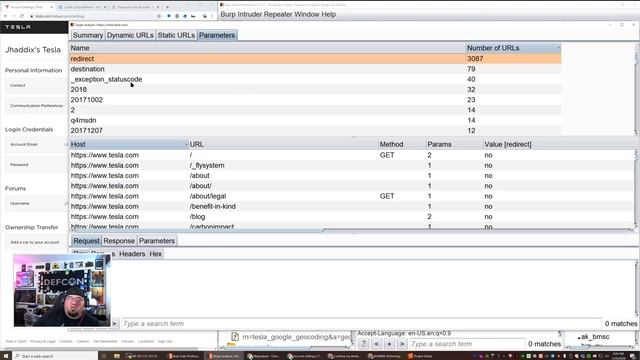Image resolution: width=640 pixels, height=360 pixels.
Task: Click the file icon beside tesla_google_geocoding
Action: tap(235, 337)
